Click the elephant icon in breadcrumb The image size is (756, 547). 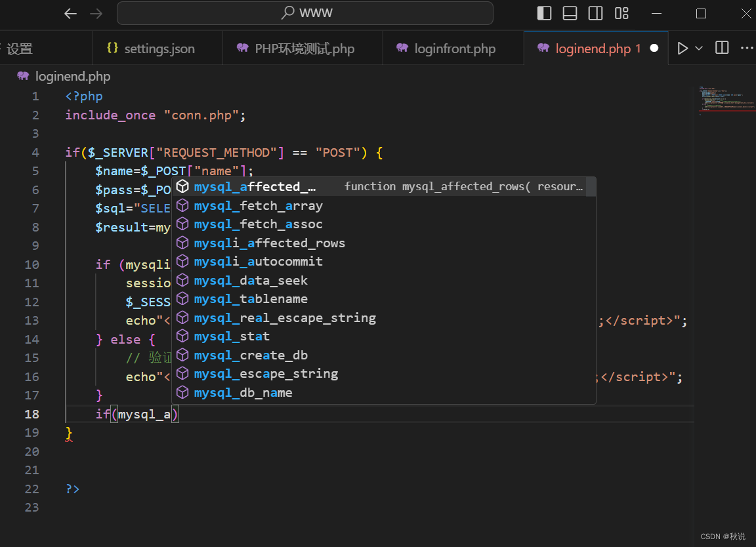click(23, 75)
